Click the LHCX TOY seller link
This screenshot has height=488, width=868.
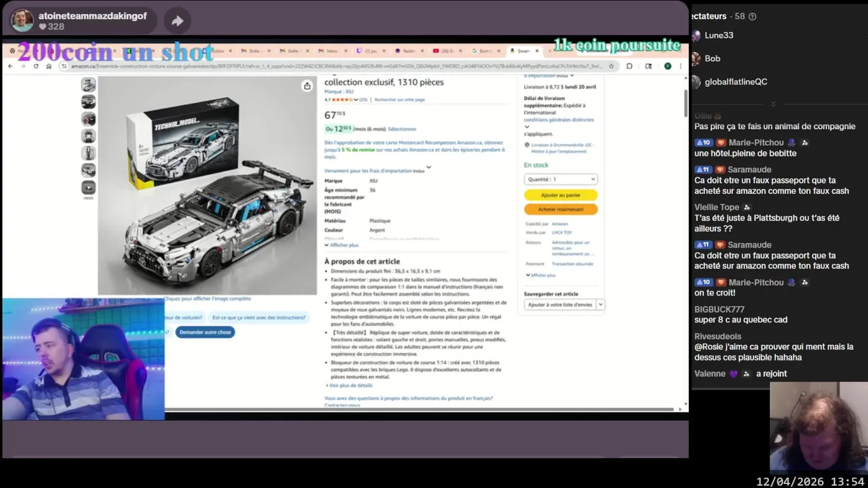click(561, 232)
